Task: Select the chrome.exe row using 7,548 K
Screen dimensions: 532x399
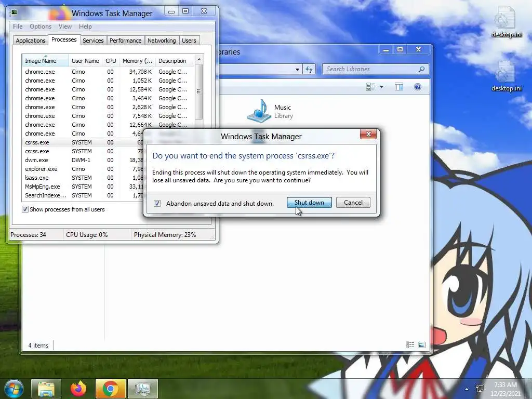Action: pos(108,116)
